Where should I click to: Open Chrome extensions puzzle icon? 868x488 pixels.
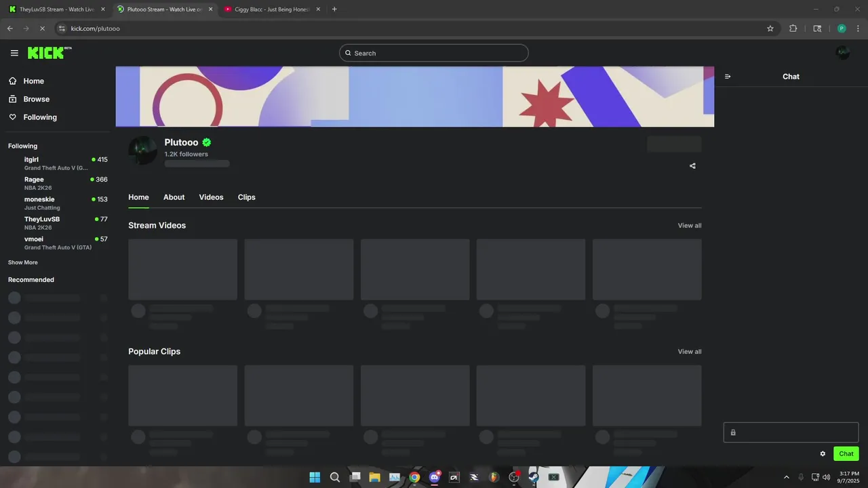click(793, 28)
